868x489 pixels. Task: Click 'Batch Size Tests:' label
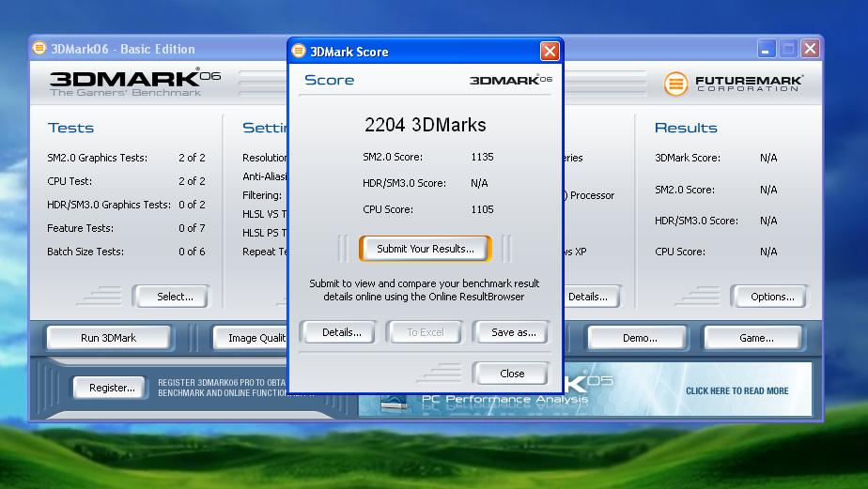tap(85, 252)
